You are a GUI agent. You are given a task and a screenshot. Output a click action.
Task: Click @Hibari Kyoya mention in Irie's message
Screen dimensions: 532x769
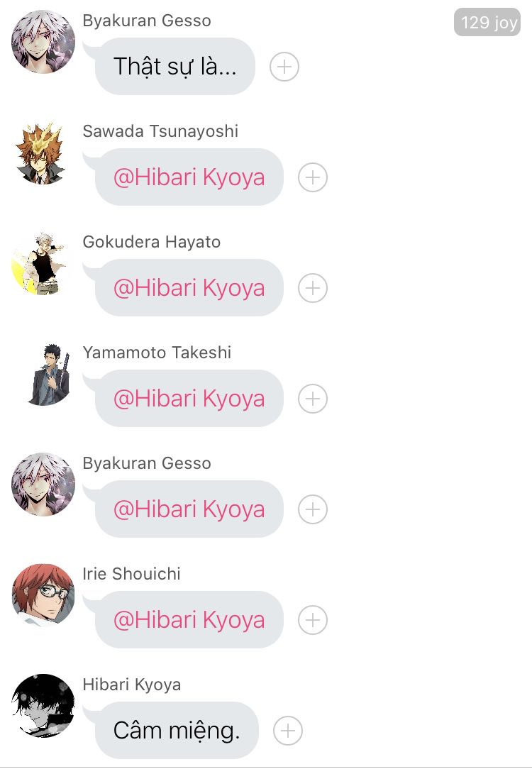tap(189, 620)
